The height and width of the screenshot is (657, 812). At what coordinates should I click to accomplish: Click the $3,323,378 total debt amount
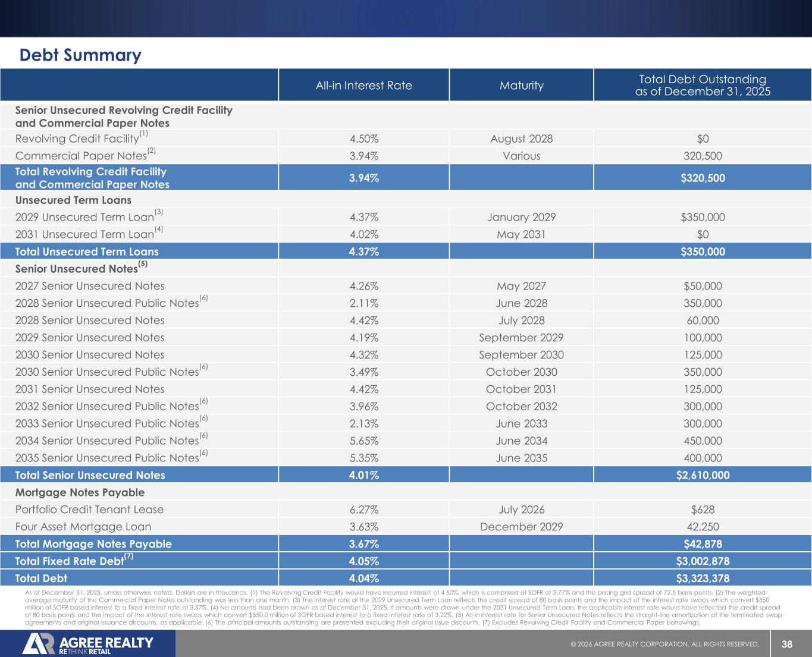pyautogui.click(x=703, y=579)
